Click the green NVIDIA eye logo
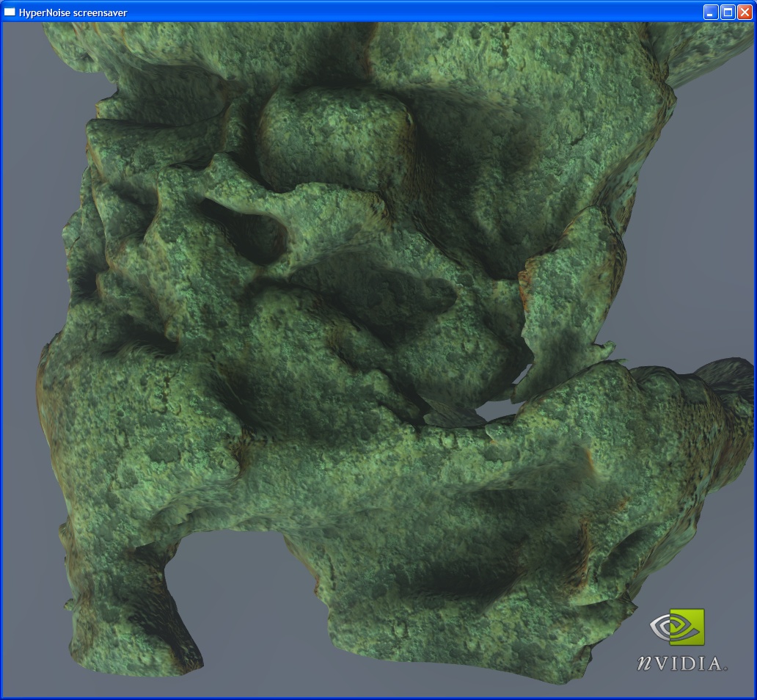The height and width of the screenshot is (700, 757). point(677,627)
